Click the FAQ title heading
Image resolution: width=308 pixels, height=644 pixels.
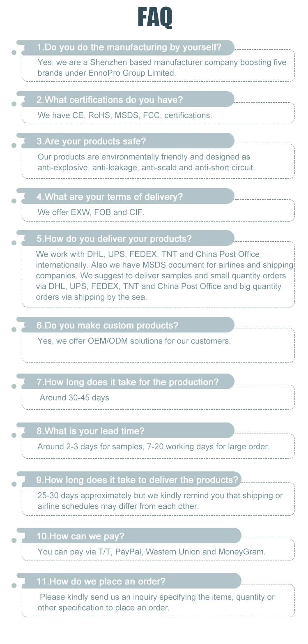click(x=154, y=18)
